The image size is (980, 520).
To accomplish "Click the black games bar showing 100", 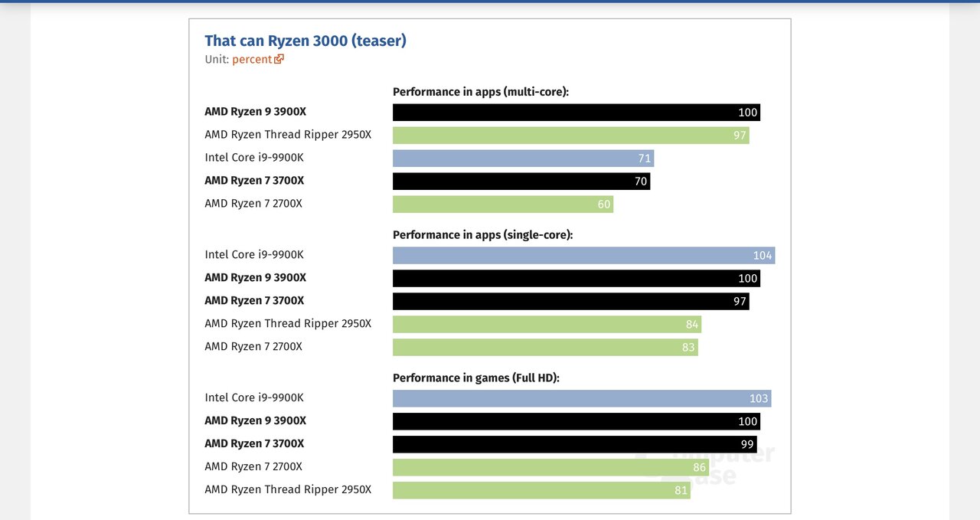I will 577,422.
